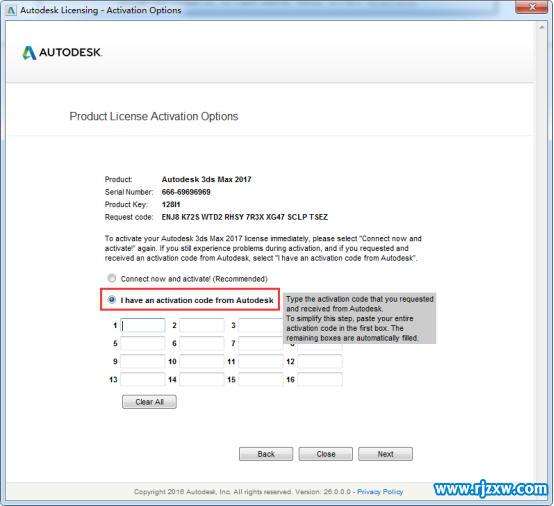This screenshot has height=506, width=554.
Task: Click activation code input box 11
Action: (261, 361)
